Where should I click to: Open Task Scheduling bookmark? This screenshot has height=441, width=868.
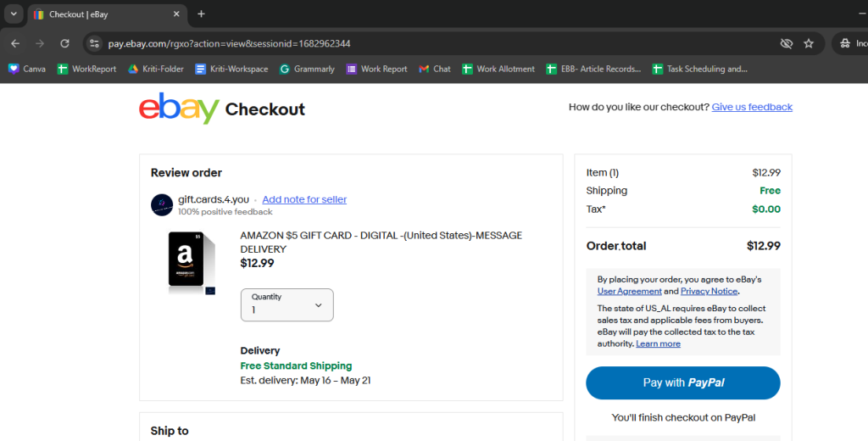[x=700, y=69]
